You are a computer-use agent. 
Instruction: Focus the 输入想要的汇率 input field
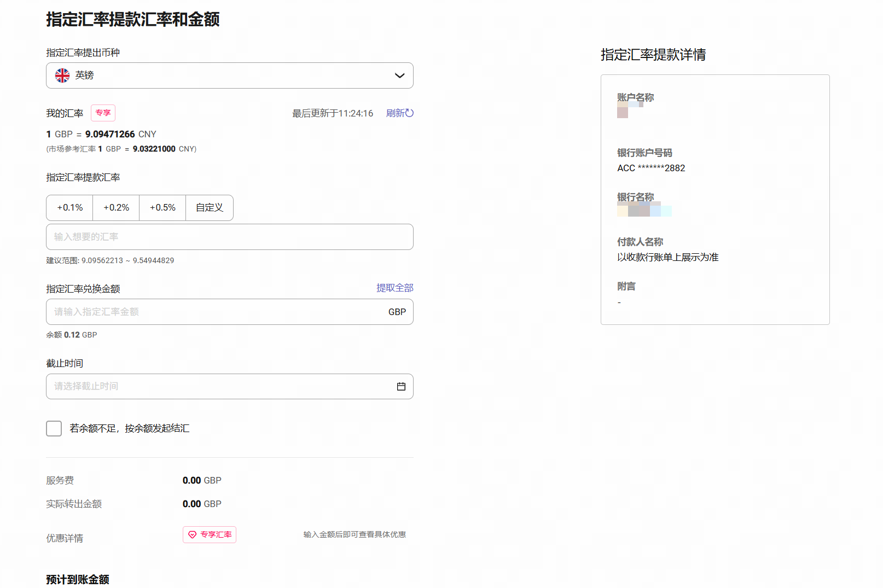[229, 237]
